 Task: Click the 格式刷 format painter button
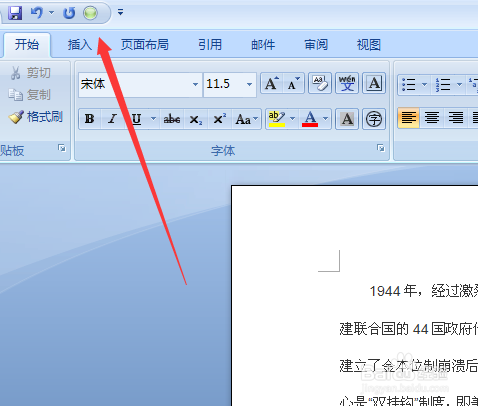pyautogui.click(x=35, y=117)
